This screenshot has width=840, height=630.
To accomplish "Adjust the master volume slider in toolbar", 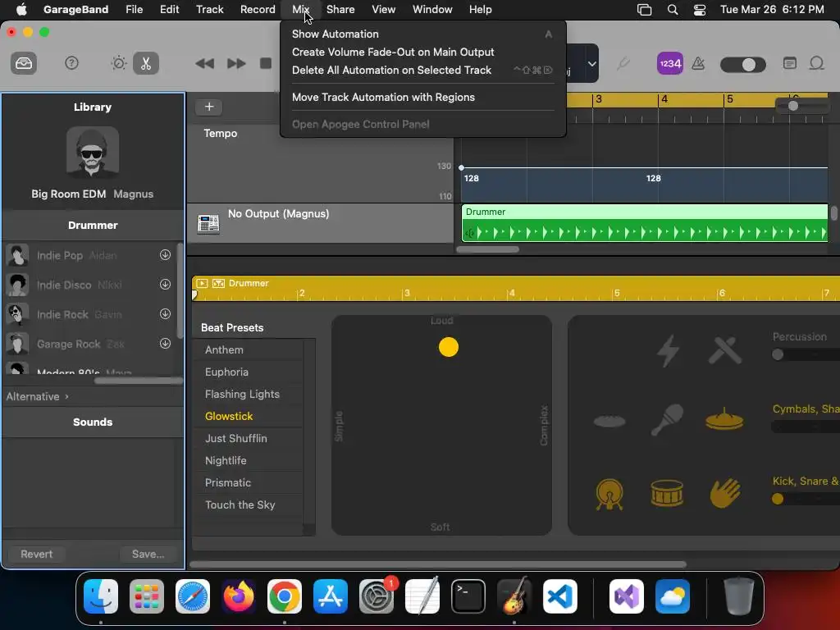I will (743, 65).
